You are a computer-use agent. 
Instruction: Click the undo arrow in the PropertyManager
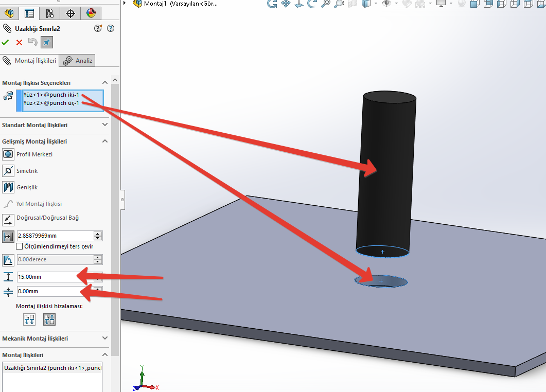point(32,42)
